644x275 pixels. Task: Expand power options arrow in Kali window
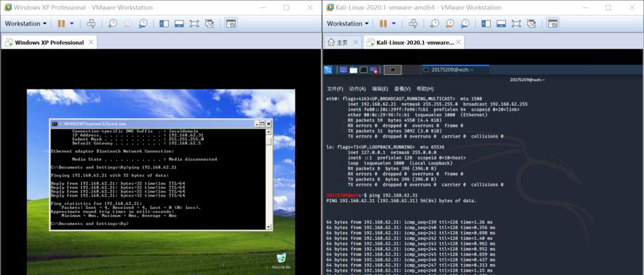[394, 23]
